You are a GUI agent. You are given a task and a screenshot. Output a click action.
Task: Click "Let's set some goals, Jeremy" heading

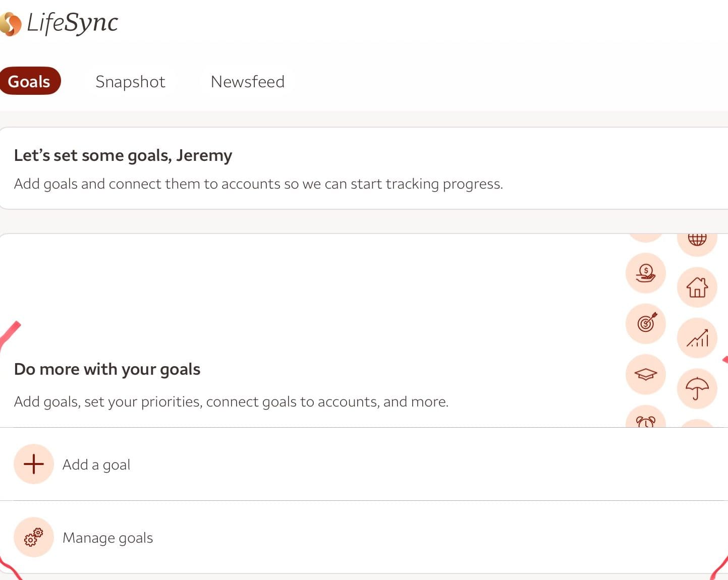[x=123, y=155]
